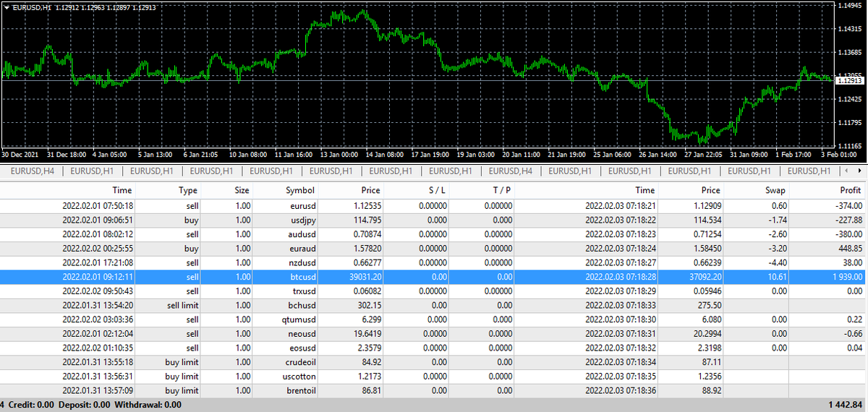Click the time 2022.02.02 00:25:55
Screen dimensions: 868x412
pos(98,248)
